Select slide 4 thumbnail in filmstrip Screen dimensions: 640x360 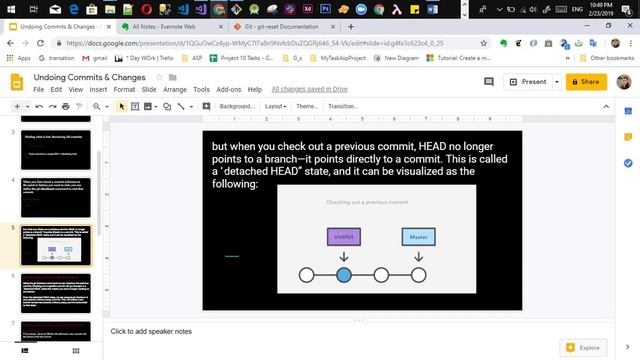click(56, 198)
